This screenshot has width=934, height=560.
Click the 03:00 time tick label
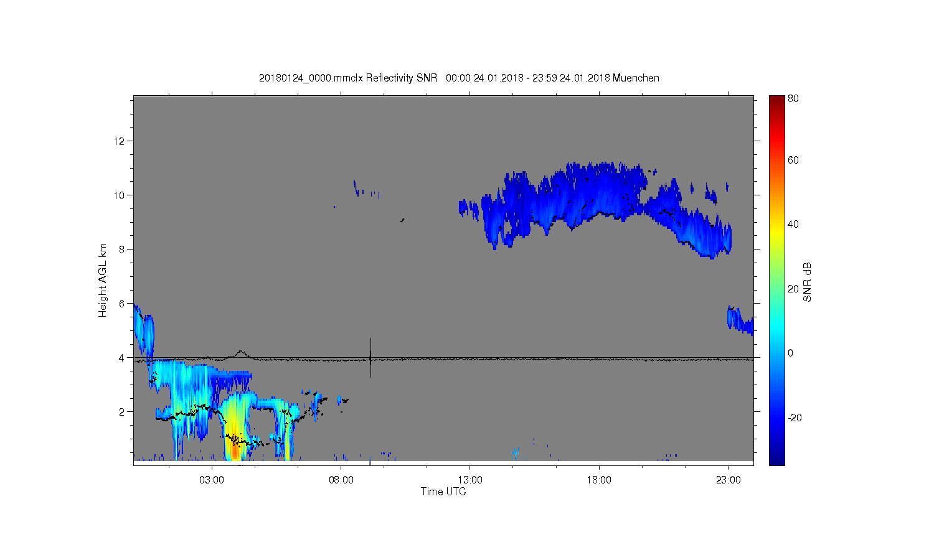(x=212, y=480)
